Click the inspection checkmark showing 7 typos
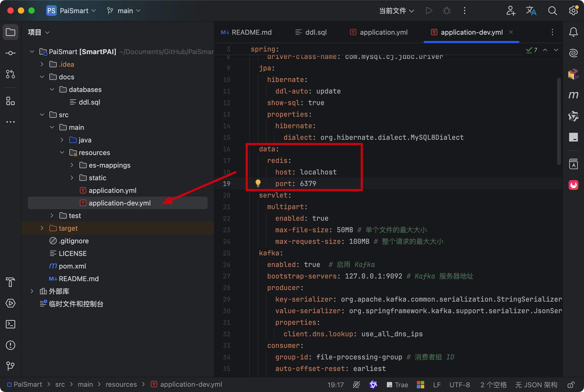Screen dimensions: 584x392 (531, 50)
